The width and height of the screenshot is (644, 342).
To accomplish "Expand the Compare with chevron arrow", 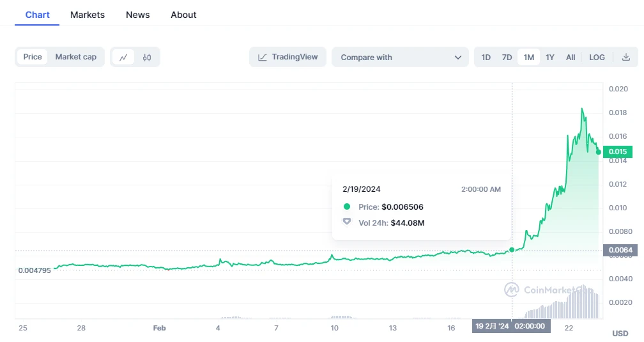I will click(457, 58).
